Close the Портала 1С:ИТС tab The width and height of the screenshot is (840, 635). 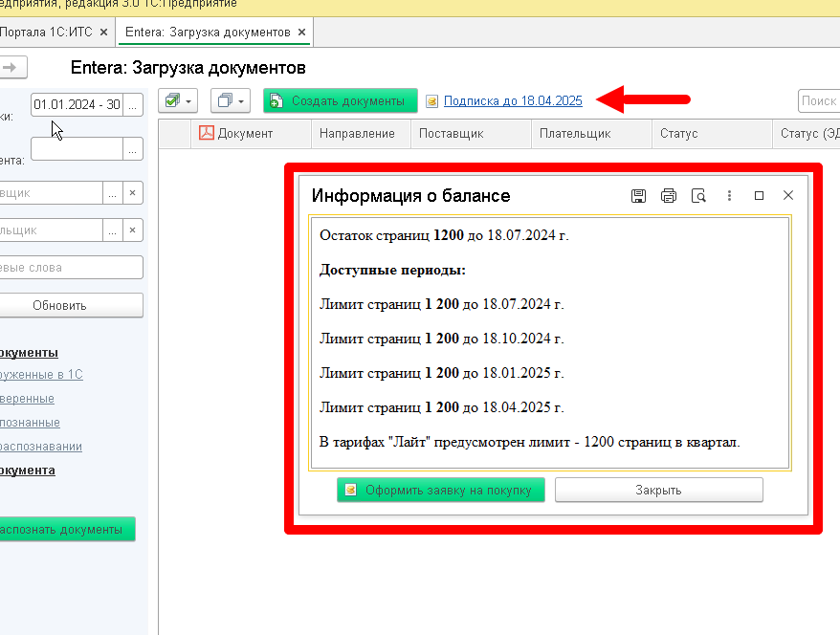click(x=104, y=33)
